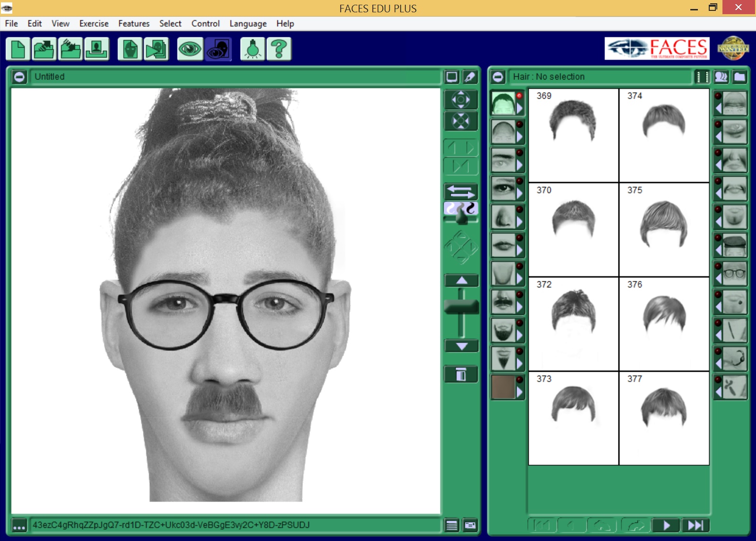Toggle the indicator light beside beard

[519, 323]
